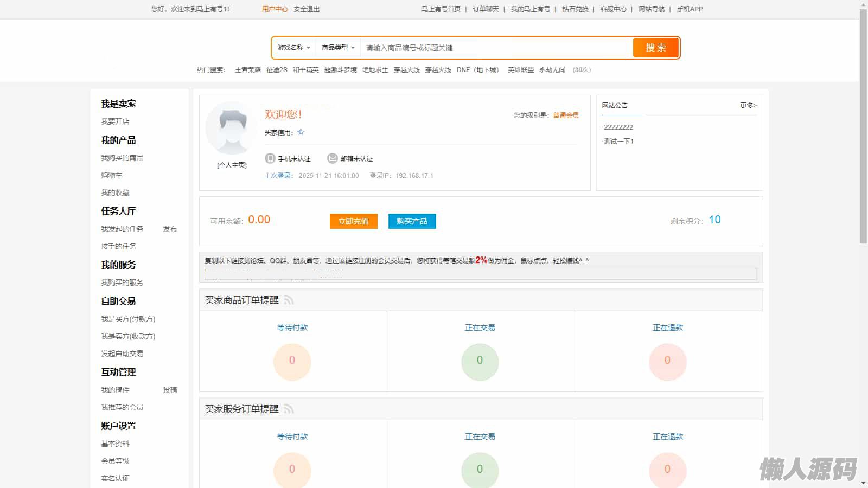Click the email unverified envelope icon

pos(332,158)
